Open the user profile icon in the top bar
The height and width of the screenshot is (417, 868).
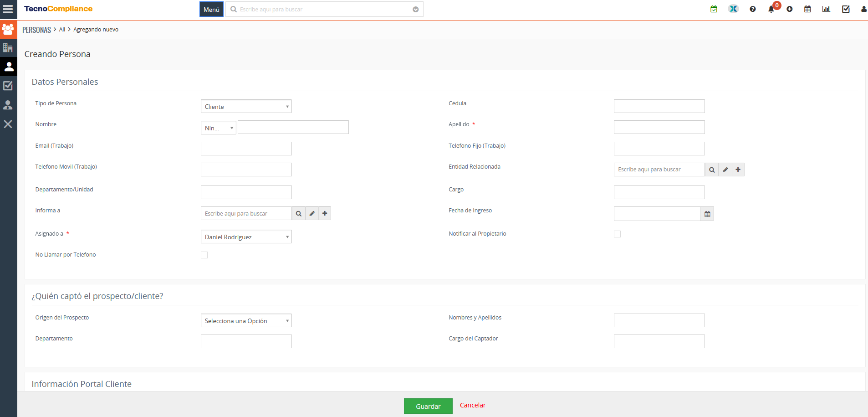point(863,9)
